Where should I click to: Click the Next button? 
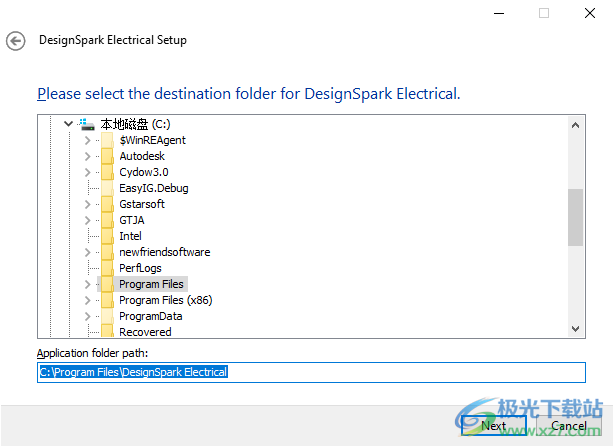coord(494,425)
